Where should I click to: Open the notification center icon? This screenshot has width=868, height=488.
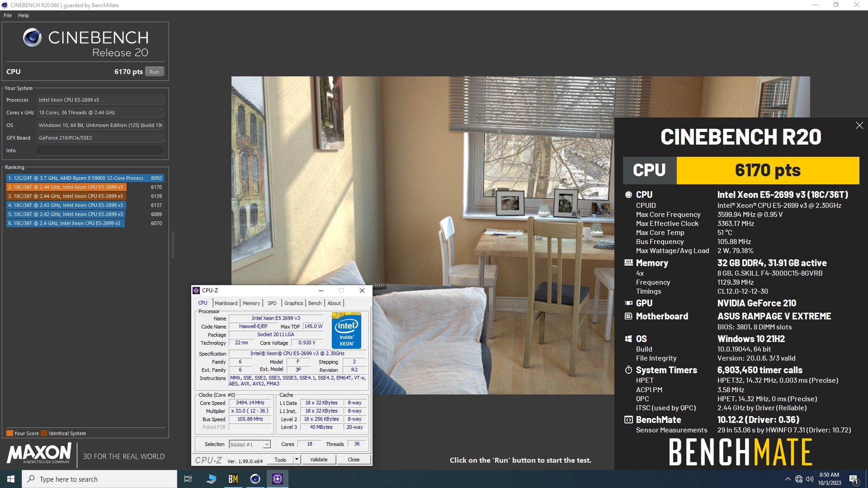854,479
